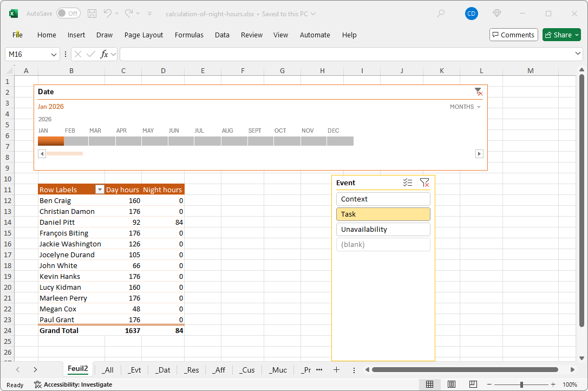
Task: Open the Name Box dropdown arrow
Action: tap(54, 54)
